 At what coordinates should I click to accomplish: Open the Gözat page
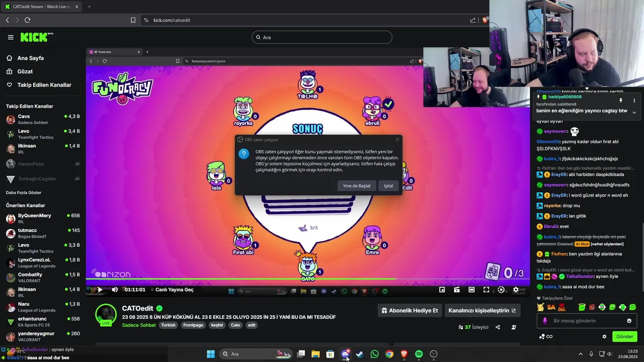(x=25, y=71)
